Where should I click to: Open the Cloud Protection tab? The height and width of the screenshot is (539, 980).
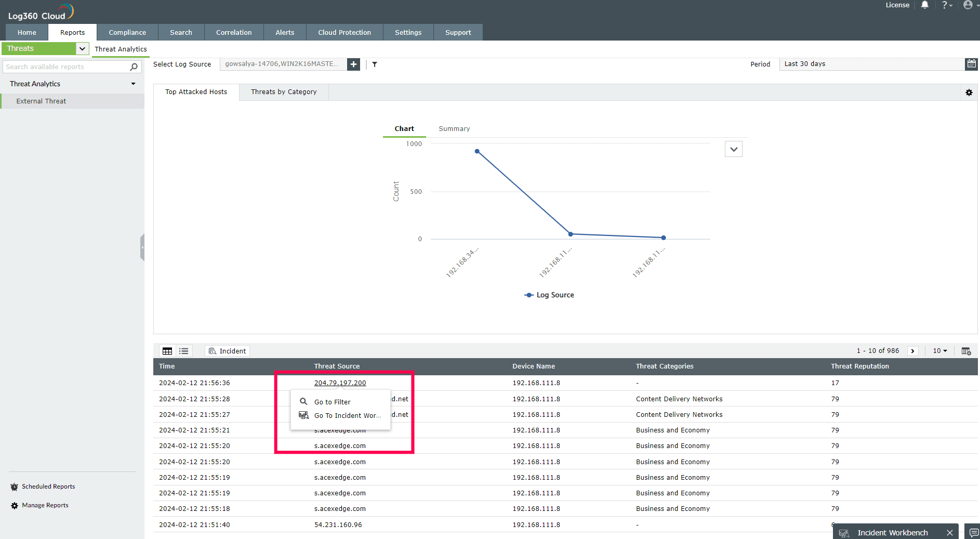pos(345,32)
